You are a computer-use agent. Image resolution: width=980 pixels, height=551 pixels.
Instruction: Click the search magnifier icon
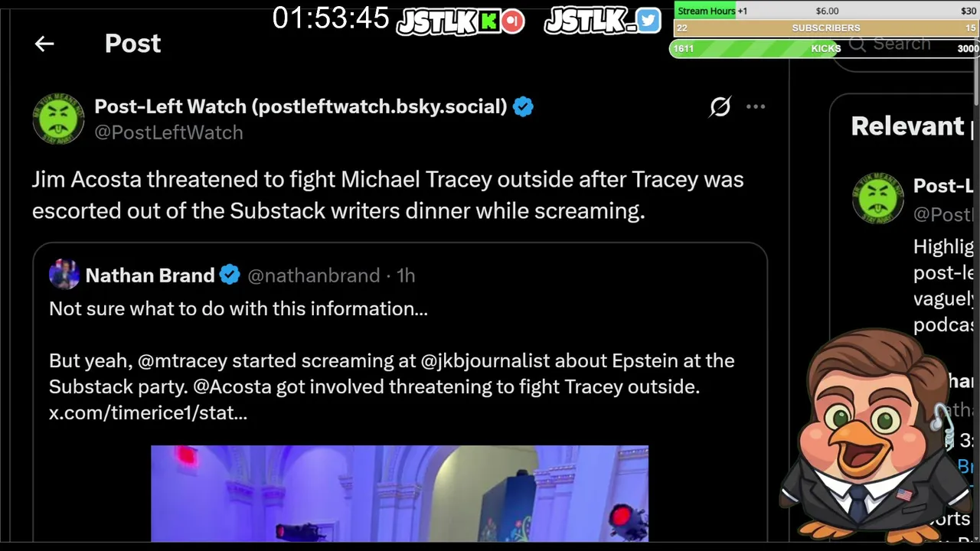(x=857, y=44)
